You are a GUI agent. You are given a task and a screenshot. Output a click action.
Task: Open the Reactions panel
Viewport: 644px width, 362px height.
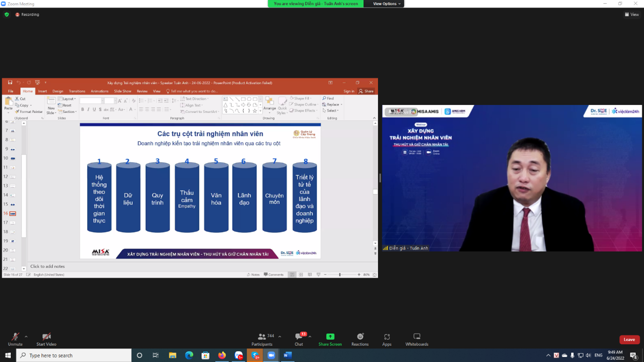(x=360, y=339)
